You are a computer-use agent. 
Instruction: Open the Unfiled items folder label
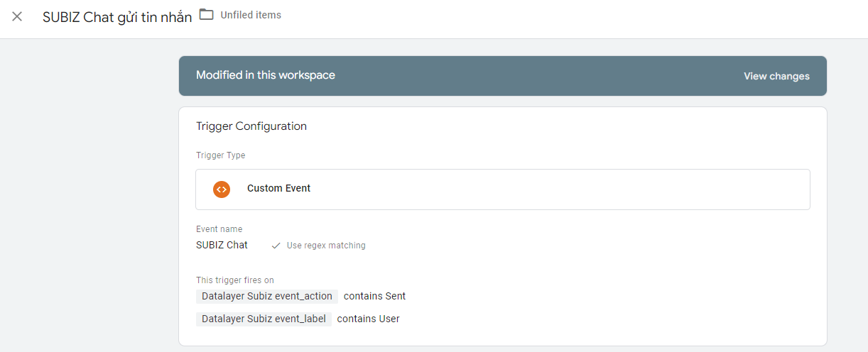click(251, 15)
